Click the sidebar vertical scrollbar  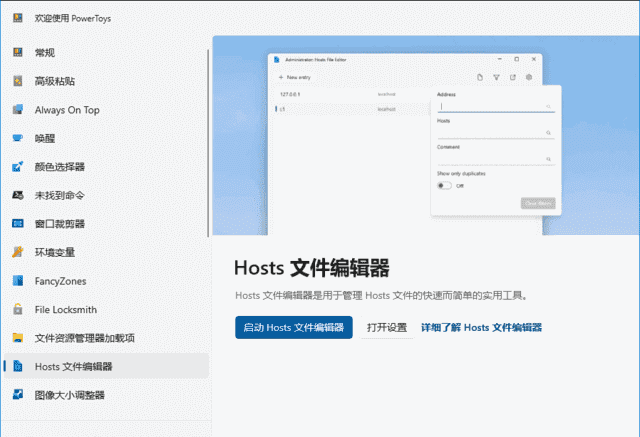(208, 143)
